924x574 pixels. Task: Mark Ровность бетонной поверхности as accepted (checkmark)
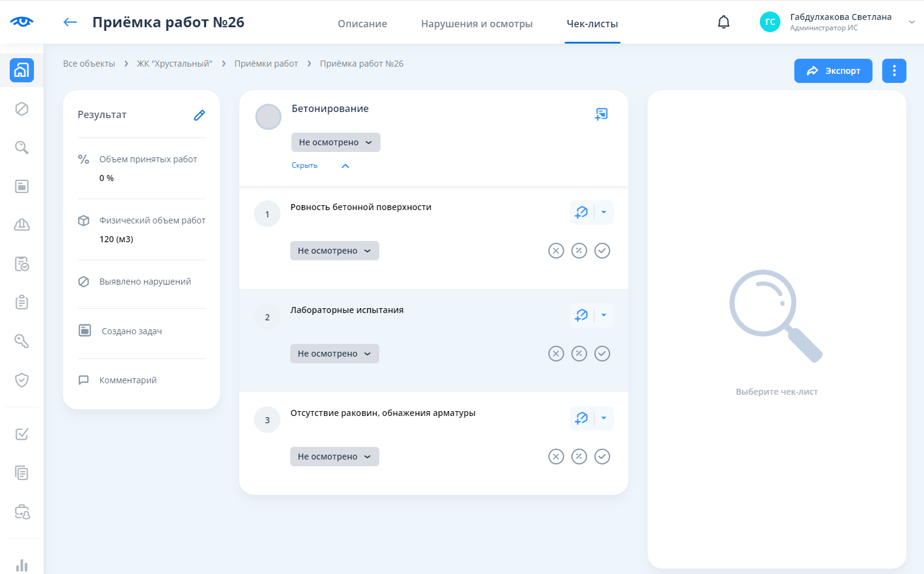[x=602, y=251]
